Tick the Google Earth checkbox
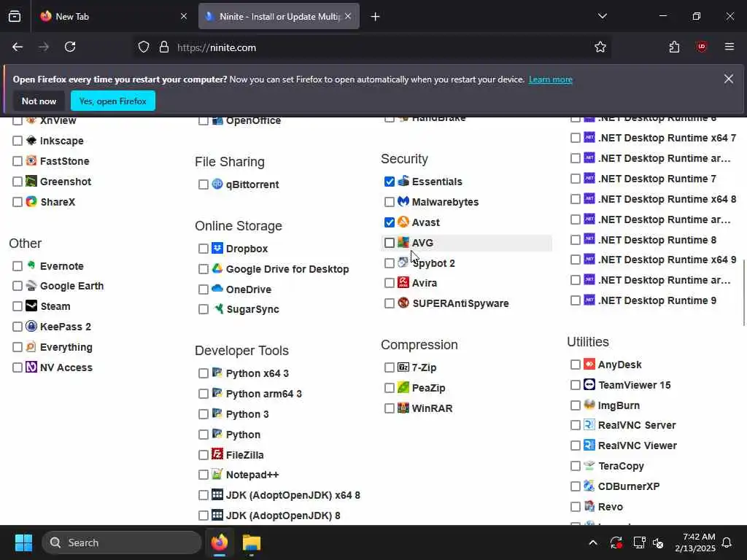This screenshot has height=560, width=747. point(18,286)
